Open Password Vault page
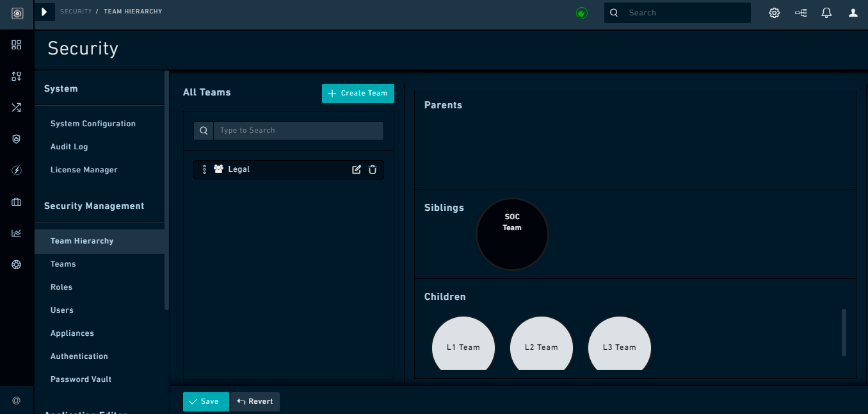The width and height of the screenshot is (868, 414). tap(81, 379)
